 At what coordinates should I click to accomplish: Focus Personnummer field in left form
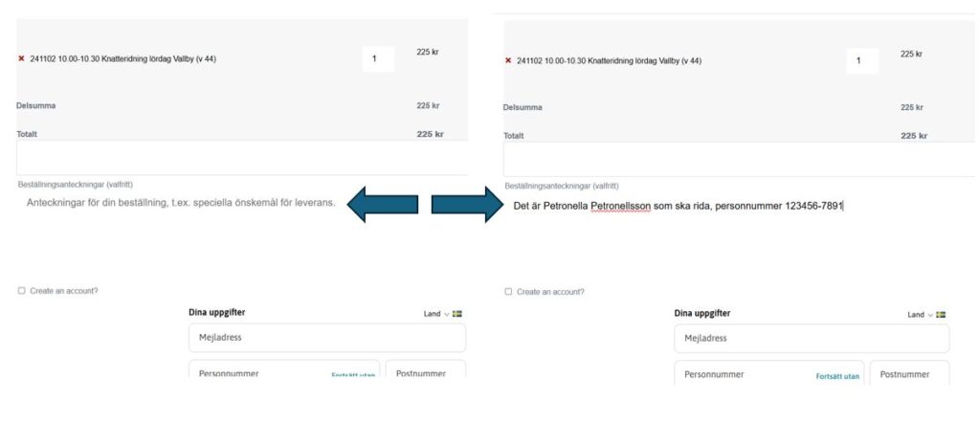pos(258,373)
